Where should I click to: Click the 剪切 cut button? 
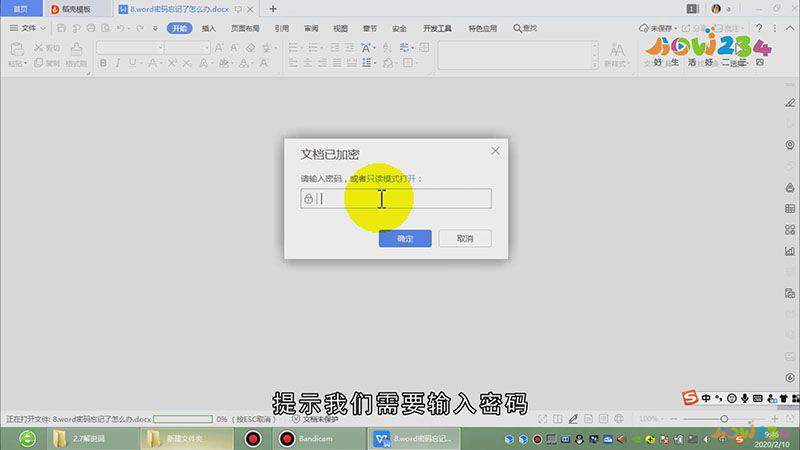(47, 47)
